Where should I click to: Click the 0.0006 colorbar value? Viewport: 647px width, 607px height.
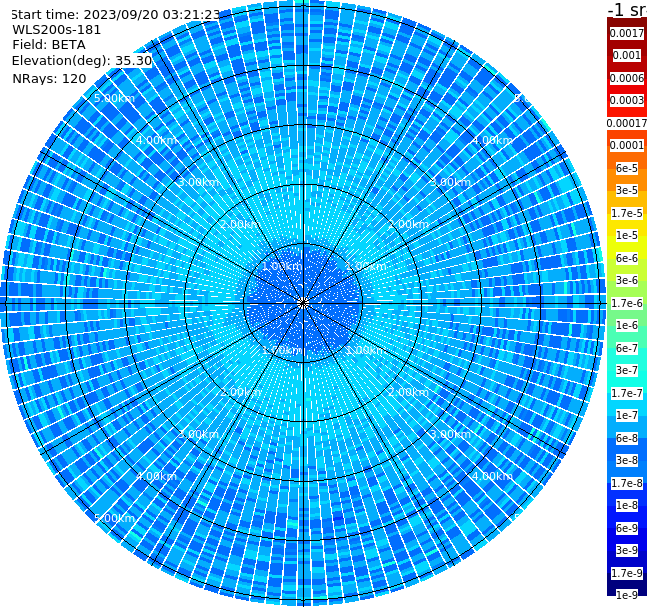tap(627, 78)
